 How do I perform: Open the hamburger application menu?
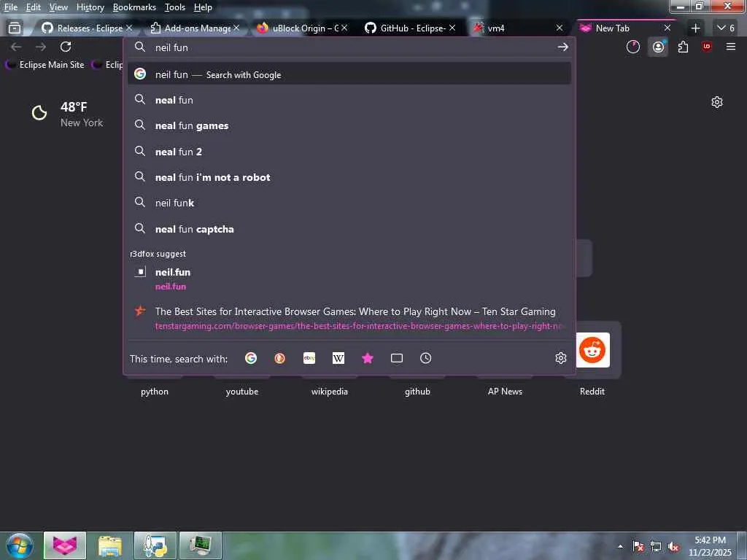tap(731, 47)
